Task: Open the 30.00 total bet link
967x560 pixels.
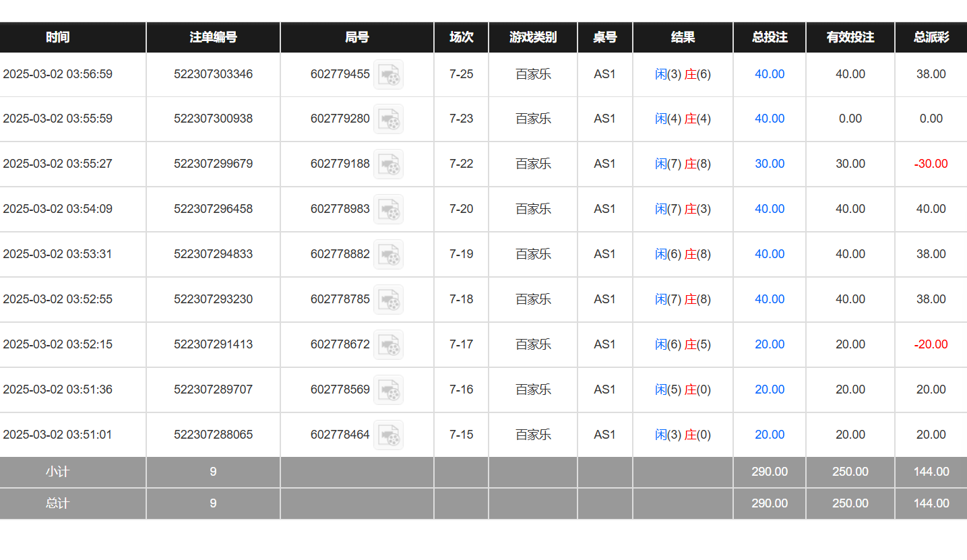Action: (x=769, y=164)
